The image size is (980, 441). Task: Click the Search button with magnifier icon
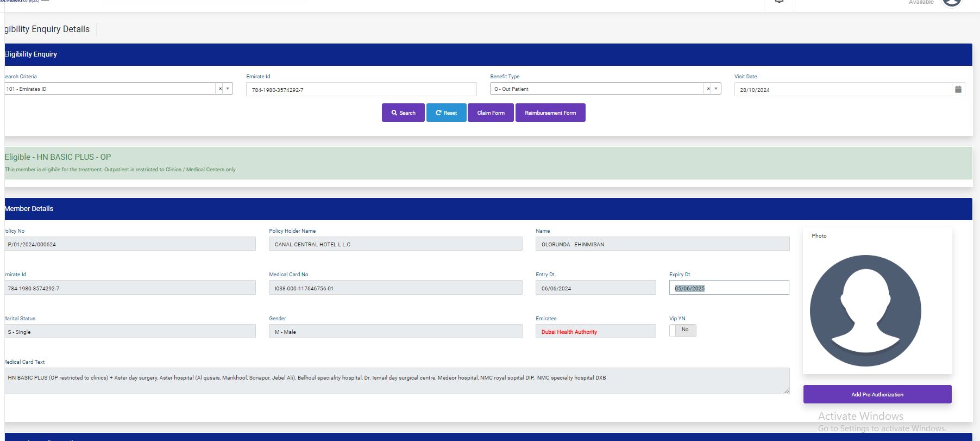tap(403, 113)
